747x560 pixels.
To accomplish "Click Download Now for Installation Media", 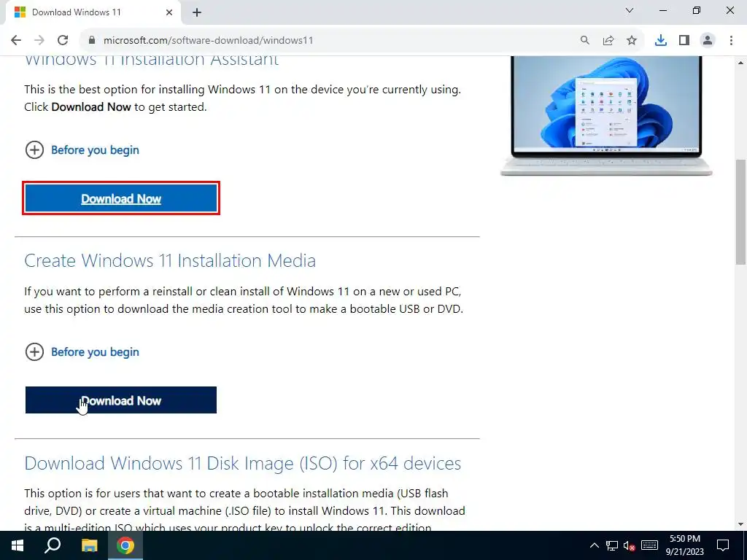I will point(121,400).
